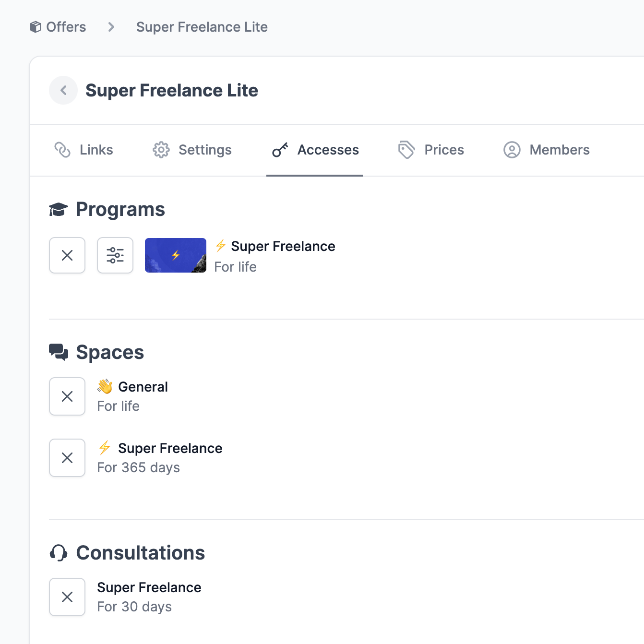Open sliders settings for Super Freelance program
The image size is (644, 644).
pyautogui.click(x=115, y=255)
